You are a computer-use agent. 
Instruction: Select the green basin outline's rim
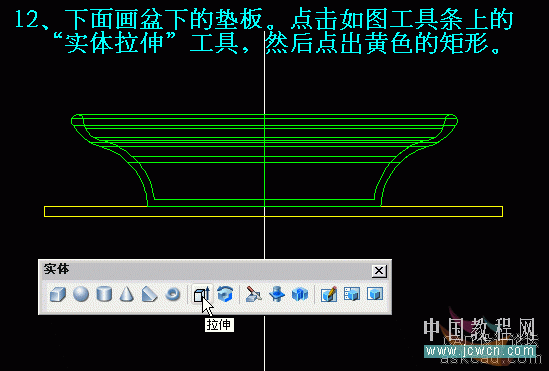point(265,115)
